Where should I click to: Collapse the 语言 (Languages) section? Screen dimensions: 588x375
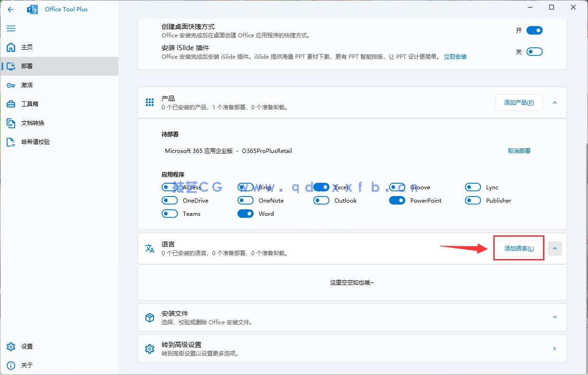[x=554, y=248]
